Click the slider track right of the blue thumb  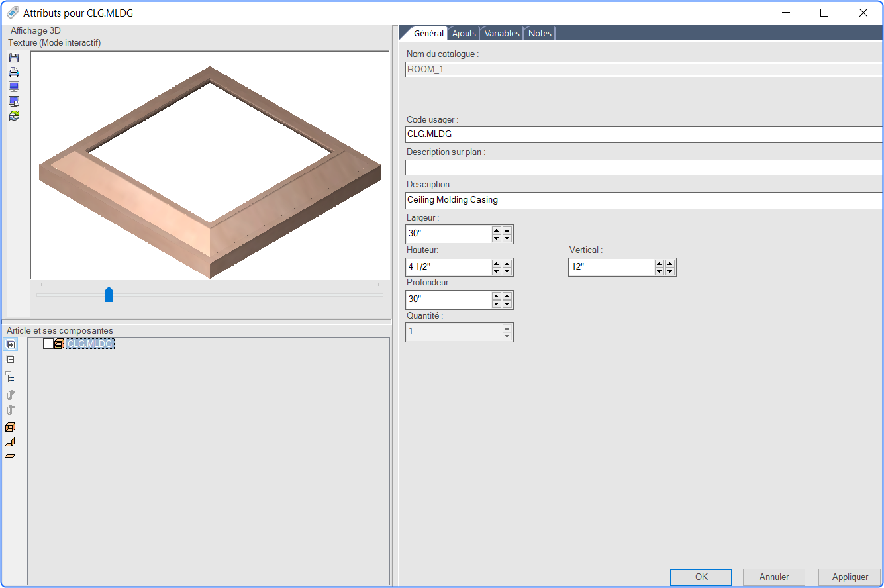[248, 295]
